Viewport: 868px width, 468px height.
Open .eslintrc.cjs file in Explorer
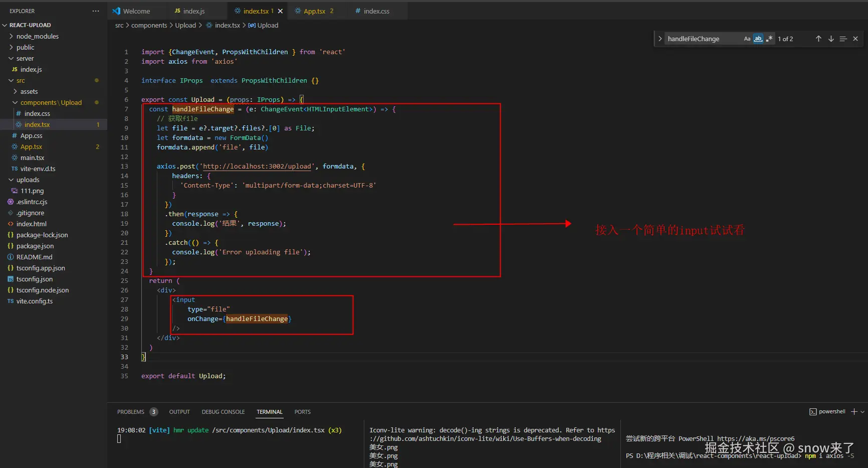pyautogui.click(x=32, y=202)
